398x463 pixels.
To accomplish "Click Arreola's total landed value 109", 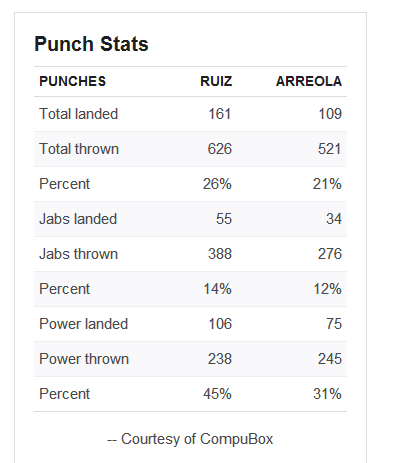I will (x=330, y=114).
